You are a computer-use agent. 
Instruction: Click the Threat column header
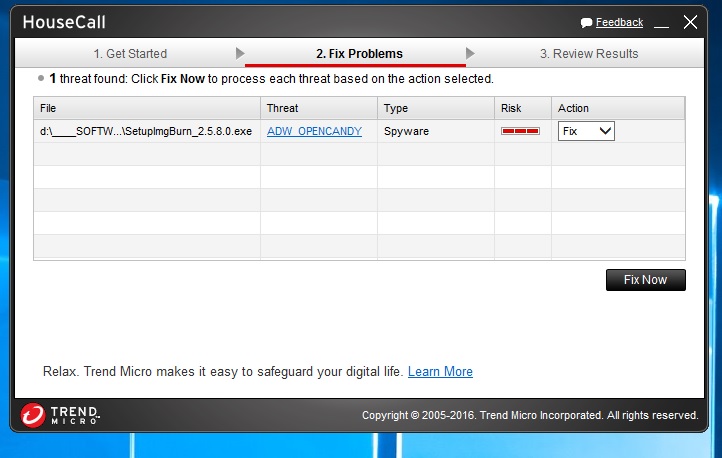[x=319, y=108]
